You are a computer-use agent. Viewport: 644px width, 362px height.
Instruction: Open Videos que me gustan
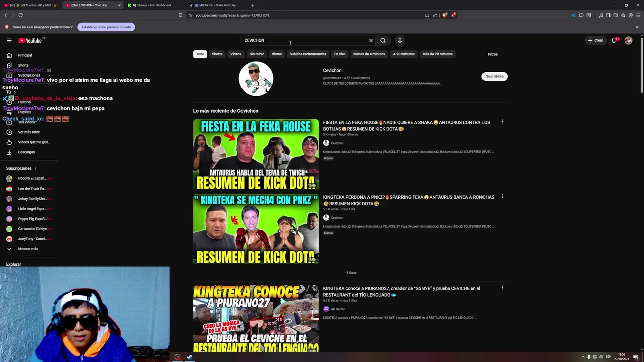tap(34, 142)
